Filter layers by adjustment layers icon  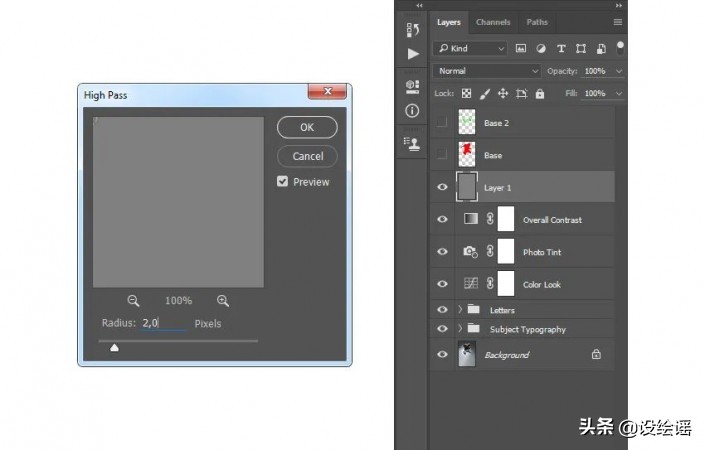click(541, 49)
